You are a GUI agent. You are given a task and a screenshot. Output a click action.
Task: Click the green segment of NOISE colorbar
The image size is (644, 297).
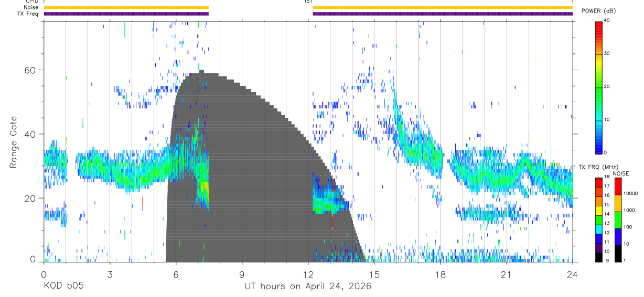pos(617,219)
